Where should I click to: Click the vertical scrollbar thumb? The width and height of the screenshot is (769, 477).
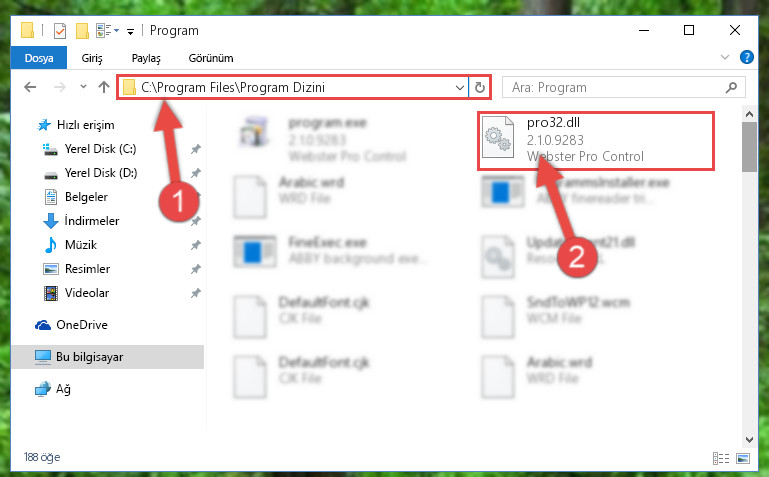coord(749,147)
